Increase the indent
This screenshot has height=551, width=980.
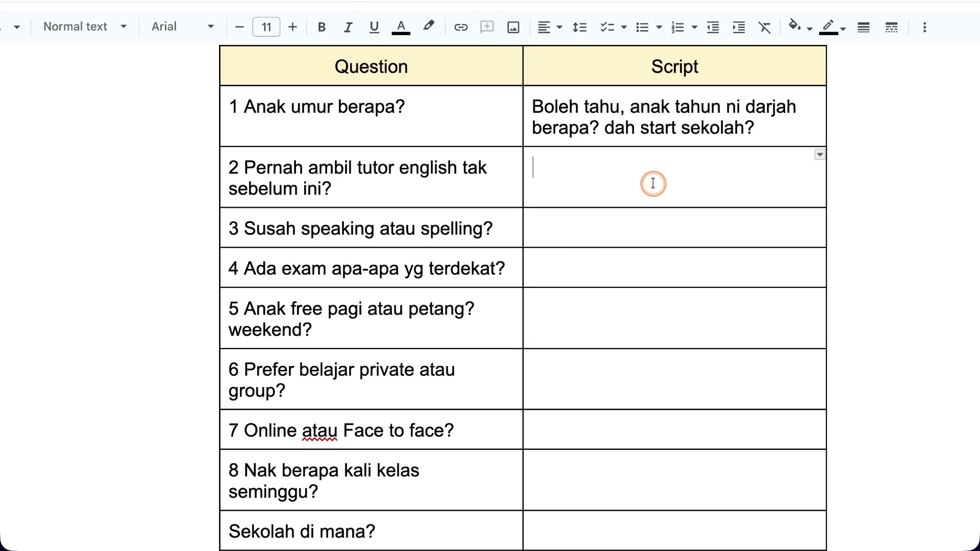coord(739,27)
